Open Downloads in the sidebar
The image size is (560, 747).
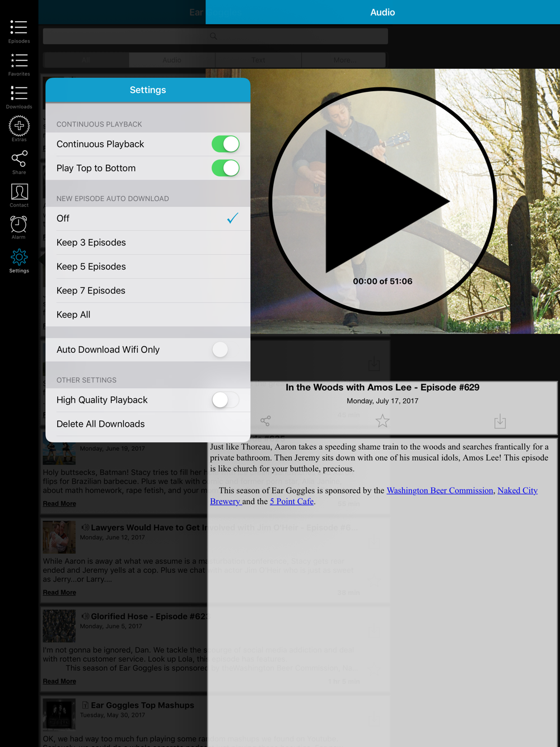(18, 97)
